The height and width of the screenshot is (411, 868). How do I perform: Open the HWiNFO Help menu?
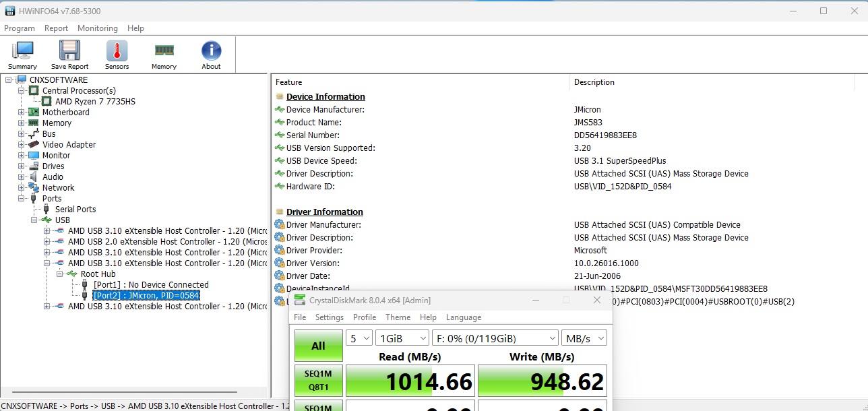(135, 28)
